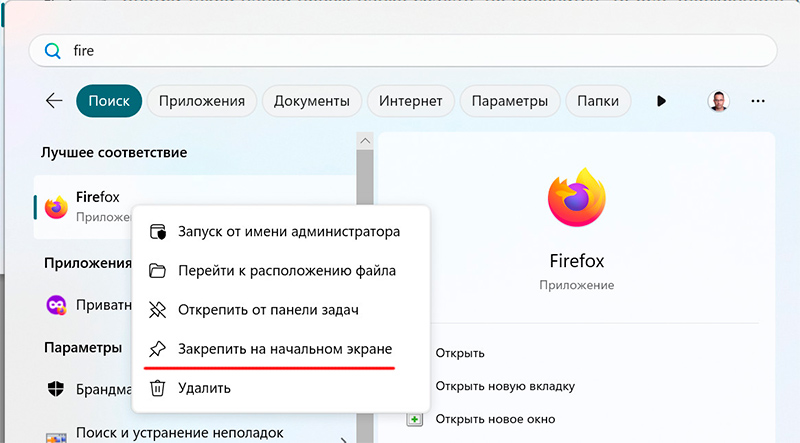The width and height of the screenshot is (800, 443).
Task: Switch to the Документы filter tab
Action: pyautogui.click(x=311, y=101)
